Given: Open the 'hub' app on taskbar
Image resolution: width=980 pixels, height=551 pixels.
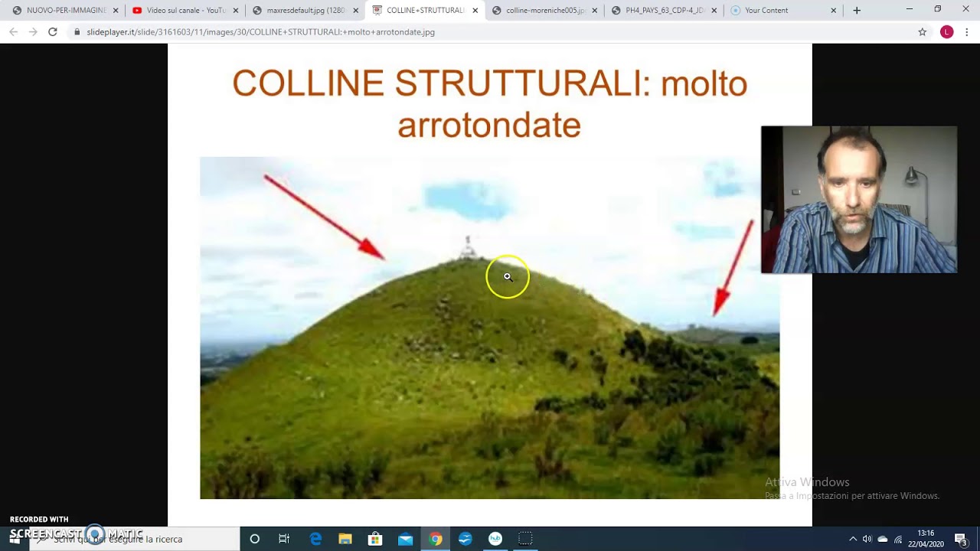Looking at the screenshot, I should (x=495, y=539).
